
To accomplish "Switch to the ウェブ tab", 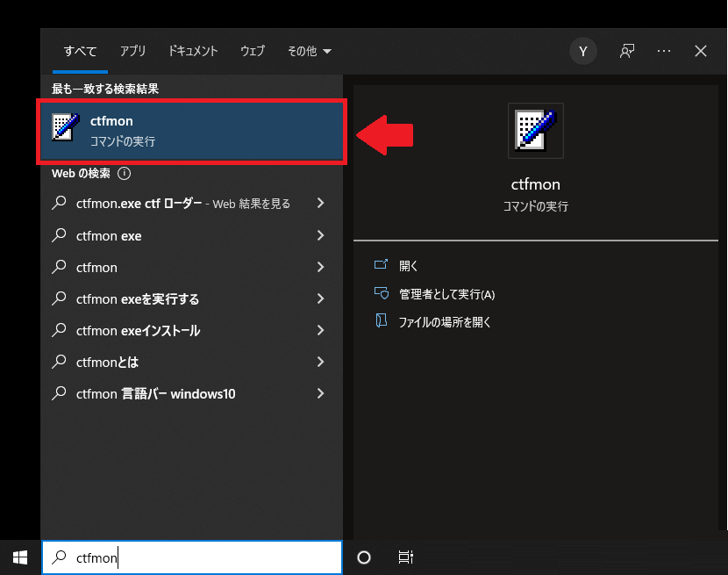I will [x=253, y=51].
